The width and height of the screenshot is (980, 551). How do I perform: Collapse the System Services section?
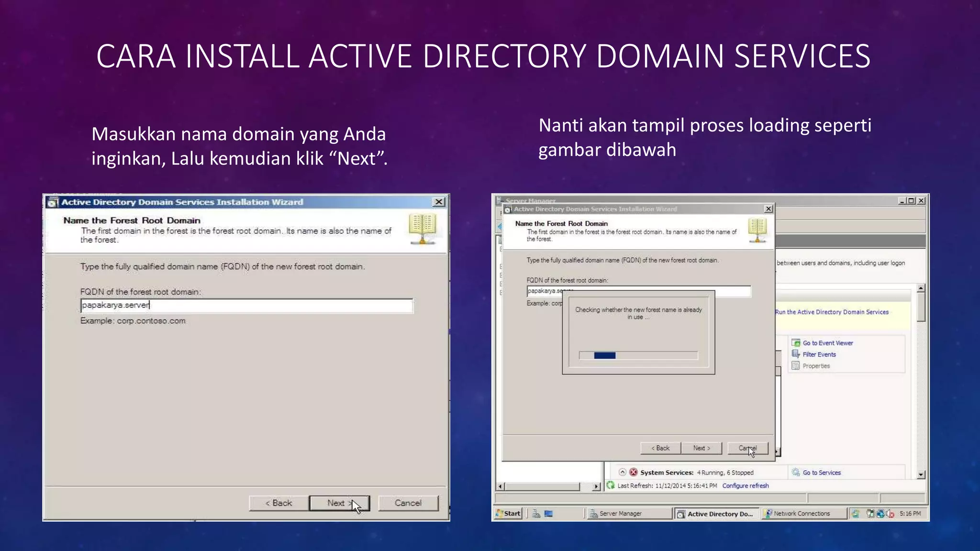point(622,472)
